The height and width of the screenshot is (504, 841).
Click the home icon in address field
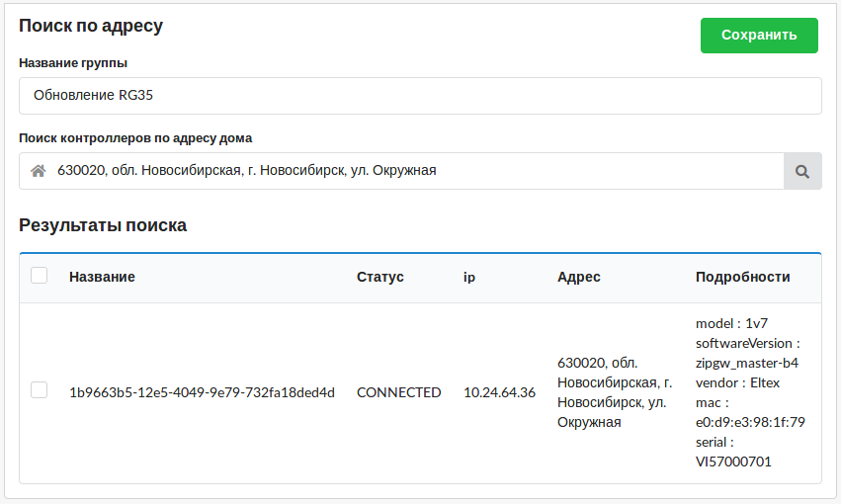point(39,171)
